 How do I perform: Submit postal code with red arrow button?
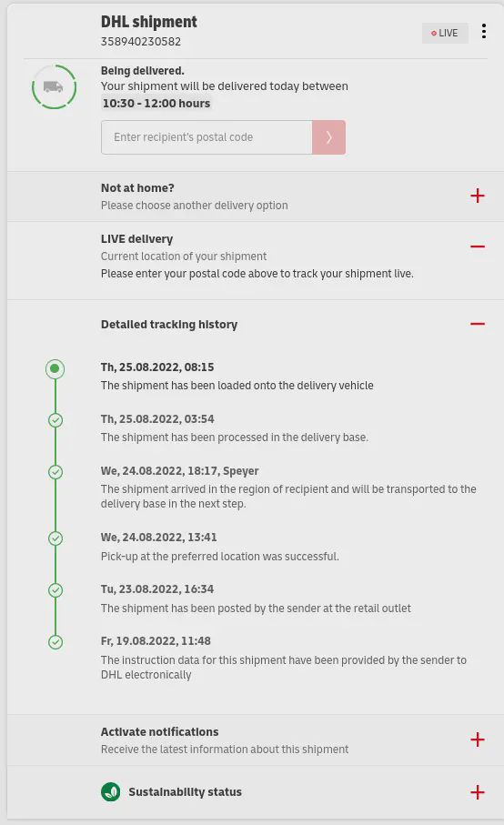click(x=328, y=137)
